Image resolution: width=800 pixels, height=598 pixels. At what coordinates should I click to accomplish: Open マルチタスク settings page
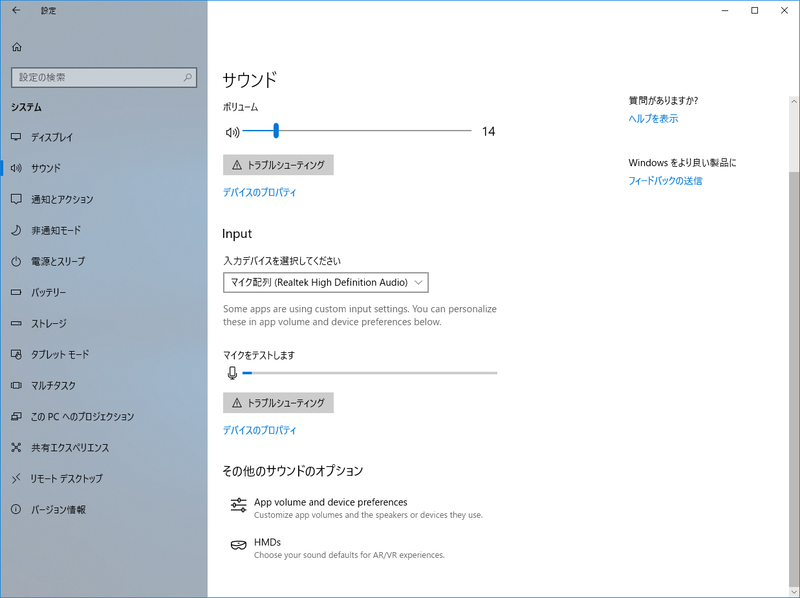pyautogui.click(x=104, y=385)
